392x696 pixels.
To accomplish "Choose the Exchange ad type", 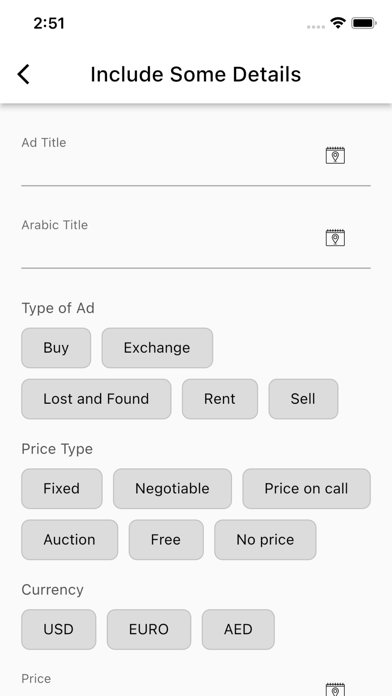I will point(157,348).
